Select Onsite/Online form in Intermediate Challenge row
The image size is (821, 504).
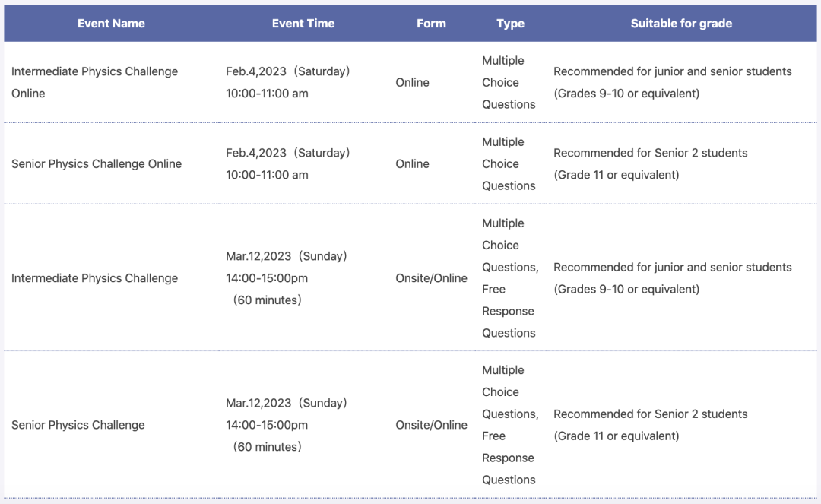(x=431, y=278)
